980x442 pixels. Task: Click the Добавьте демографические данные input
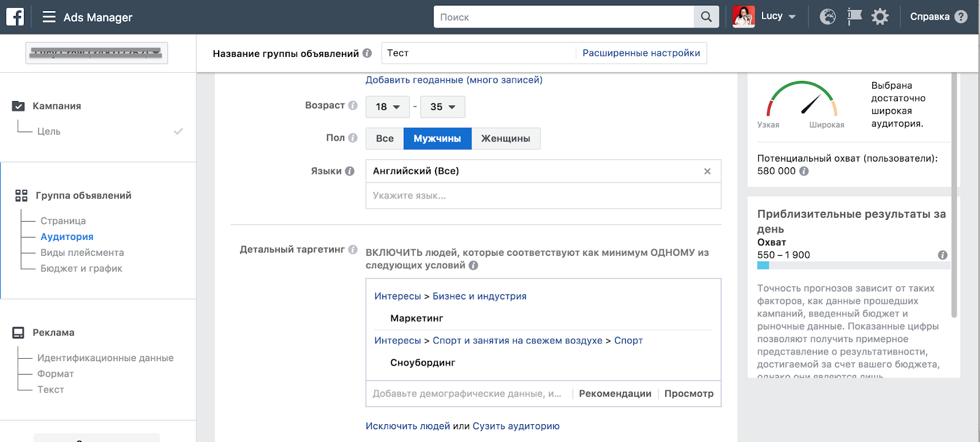pyautogui.click(x=469, y=394)
